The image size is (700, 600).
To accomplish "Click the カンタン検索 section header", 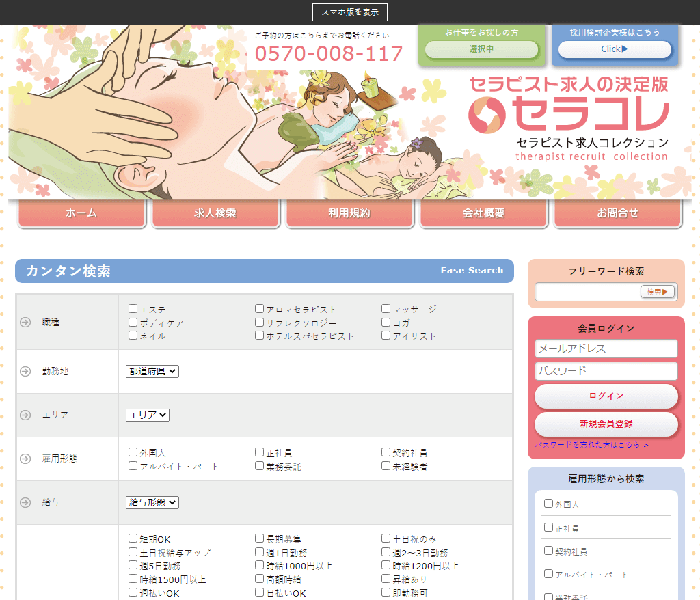I will coord(264,271).
